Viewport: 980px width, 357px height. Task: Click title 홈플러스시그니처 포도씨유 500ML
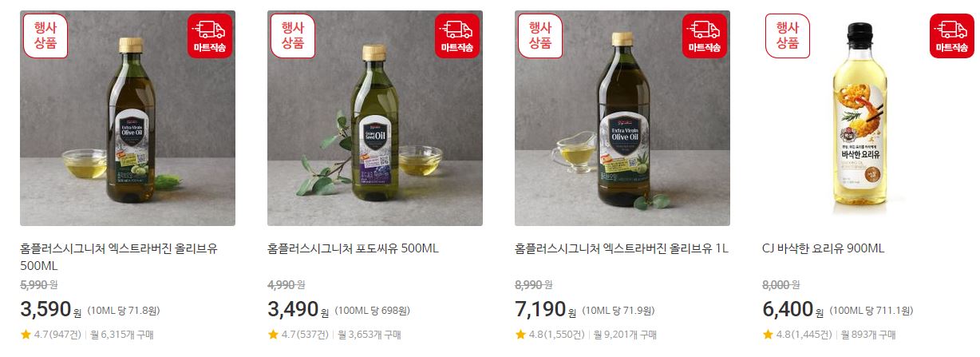[353, 248]
